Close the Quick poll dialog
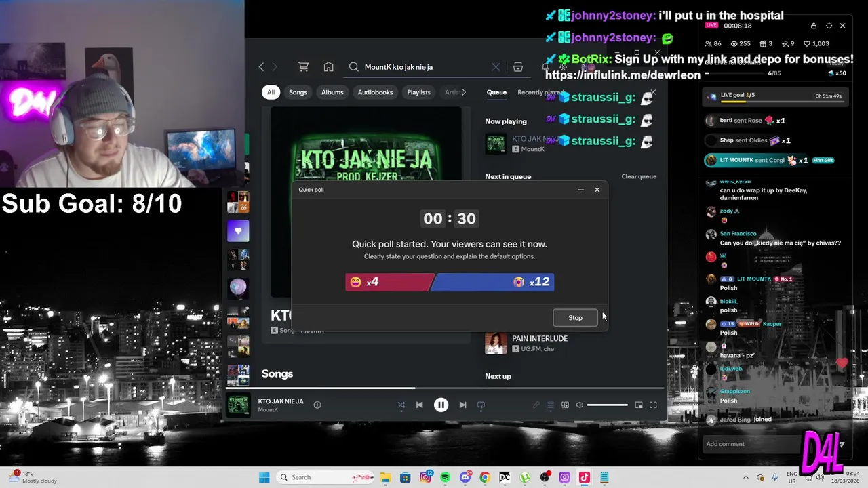Image resolution: width=868 pixels, height=488 pixels. click(597, 190)
